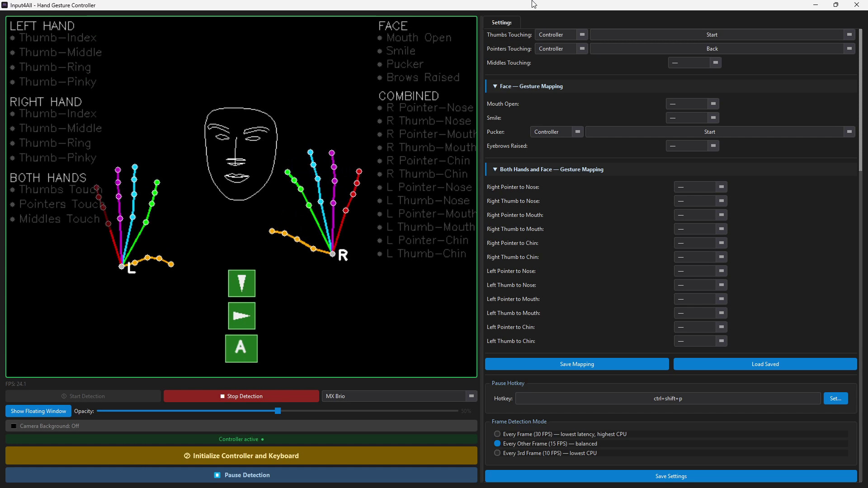Viewport: 868px width, 488px height.
Task: Click Pause Detection button
Action: click(241, 475)
